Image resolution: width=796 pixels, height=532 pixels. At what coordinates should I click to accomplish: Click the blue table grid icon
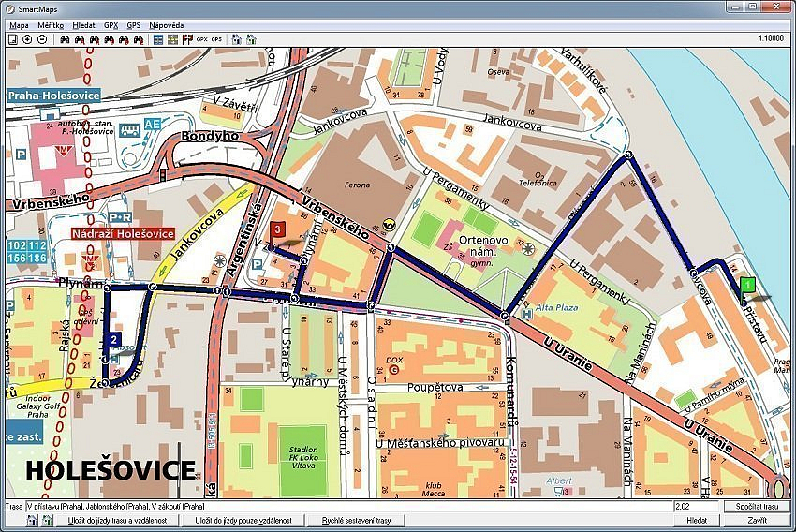(x=158, y=39)
